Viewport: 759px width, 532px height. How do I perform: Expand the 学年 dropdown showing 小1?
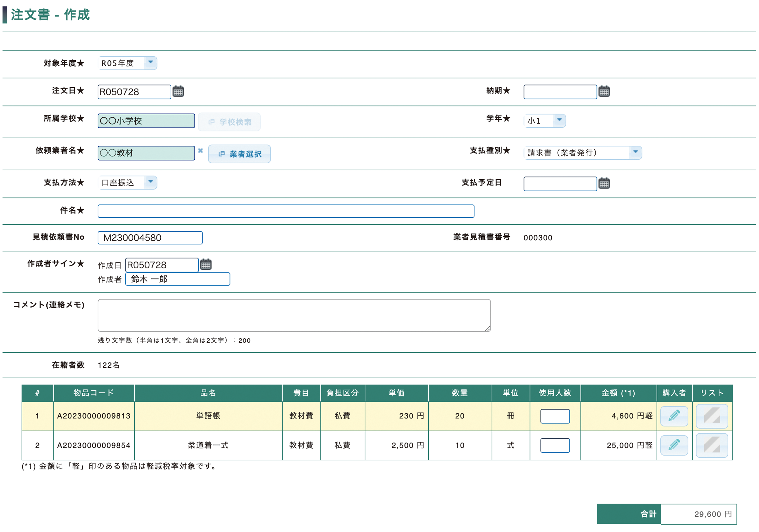click(559, 120)
